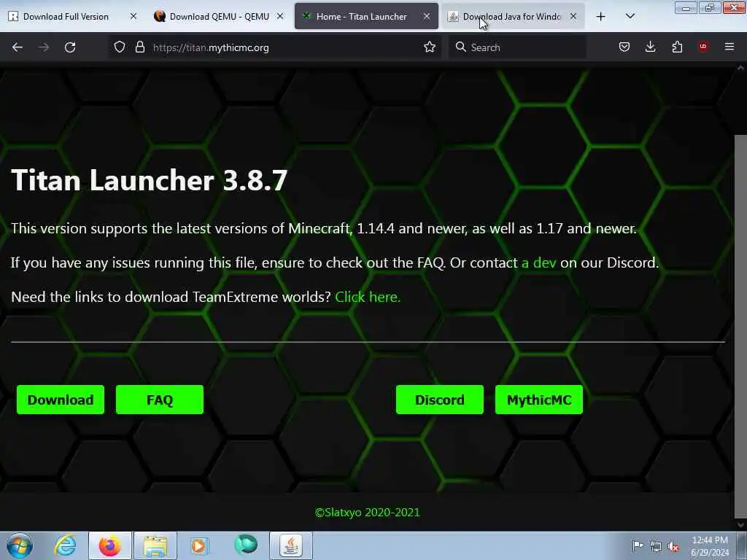
Task: Open the network tray icon
Action: (656, 546)
